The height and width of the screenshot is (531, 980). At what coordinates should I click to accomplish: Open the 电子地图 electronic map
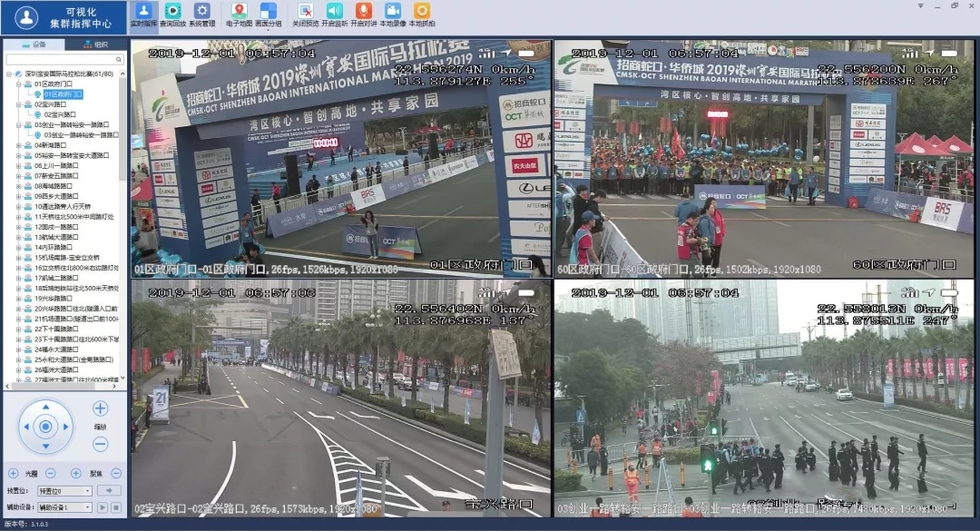tap(239, 15)
